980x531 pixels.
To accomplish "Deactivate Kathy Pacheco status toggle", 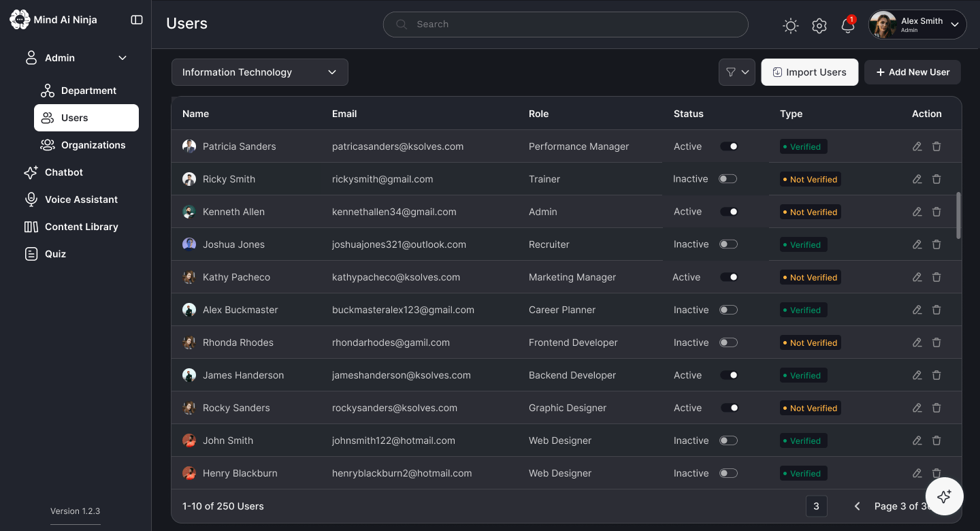I will tap(729, 277).
